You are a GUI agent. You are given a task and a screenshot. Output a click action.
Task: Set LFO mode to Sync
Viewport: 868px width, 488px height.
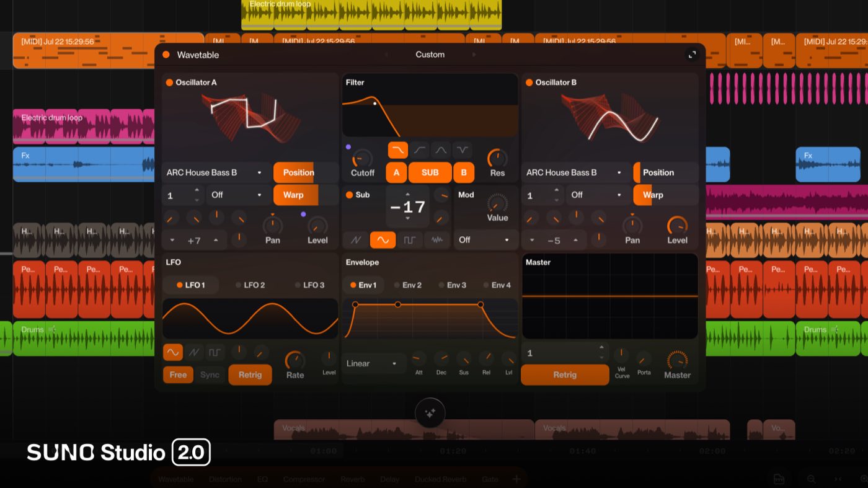(x=210, y=375)
